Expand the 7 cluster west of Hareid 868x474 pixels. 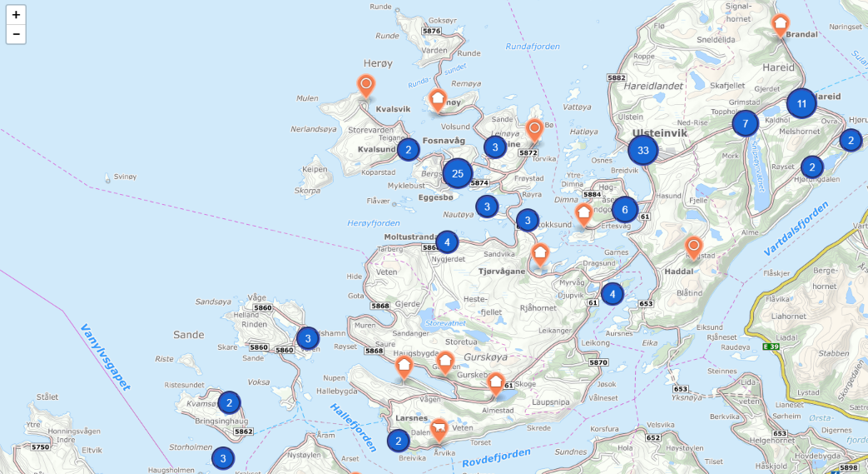(746, 123)
